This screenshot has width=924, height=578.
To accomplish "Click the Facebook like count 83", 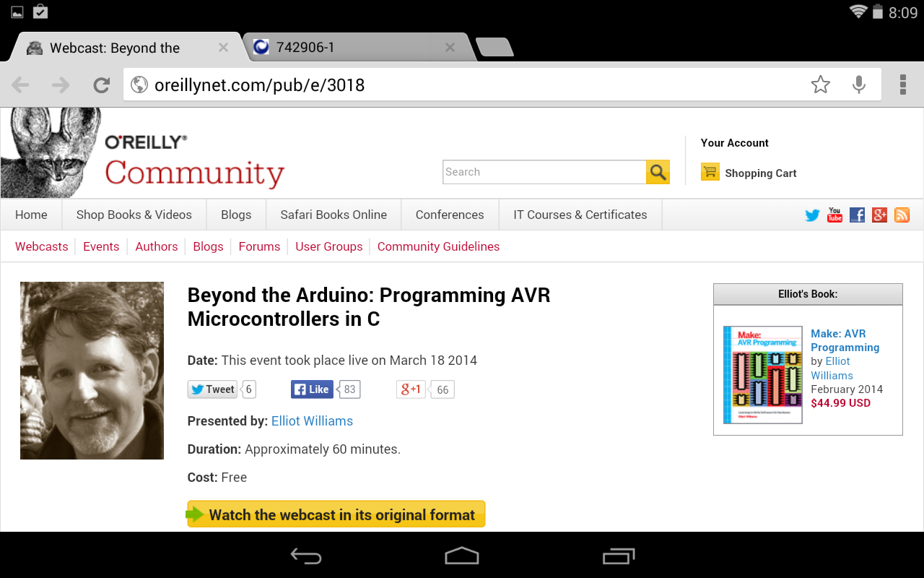I will pos(349,389).
